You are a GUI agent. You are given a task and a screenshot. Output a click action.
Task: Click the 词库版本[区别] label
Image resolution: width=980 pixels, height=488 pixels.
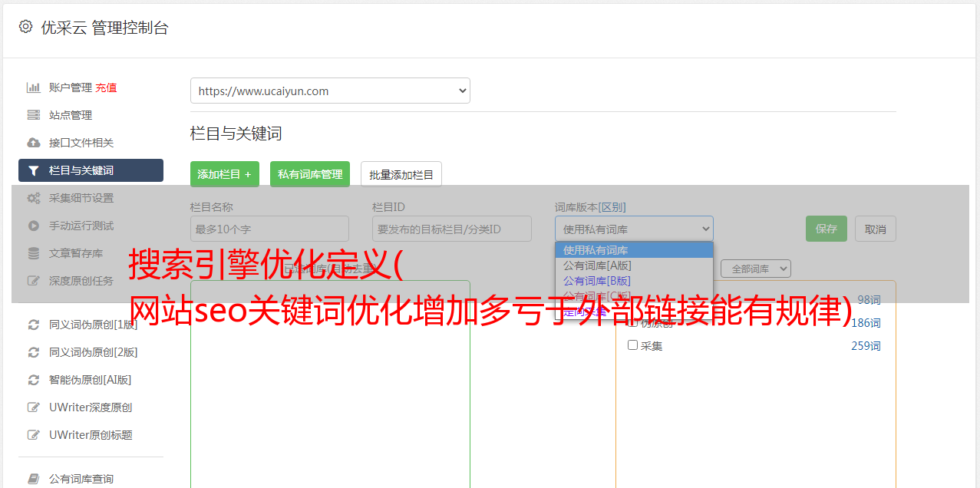point(590,207)
